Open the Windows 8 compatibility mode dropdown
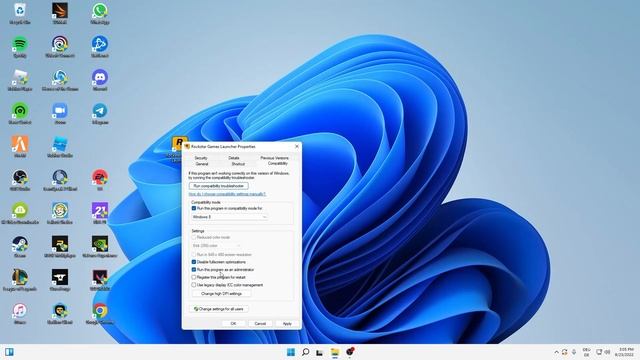The height and width of the screenshot is (360, 640). tap(230, 217)
